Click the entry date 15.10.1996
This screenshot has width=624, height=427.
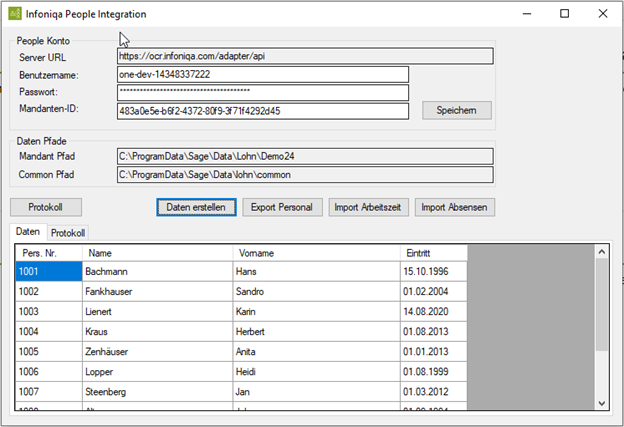click(x=426, y=271)
